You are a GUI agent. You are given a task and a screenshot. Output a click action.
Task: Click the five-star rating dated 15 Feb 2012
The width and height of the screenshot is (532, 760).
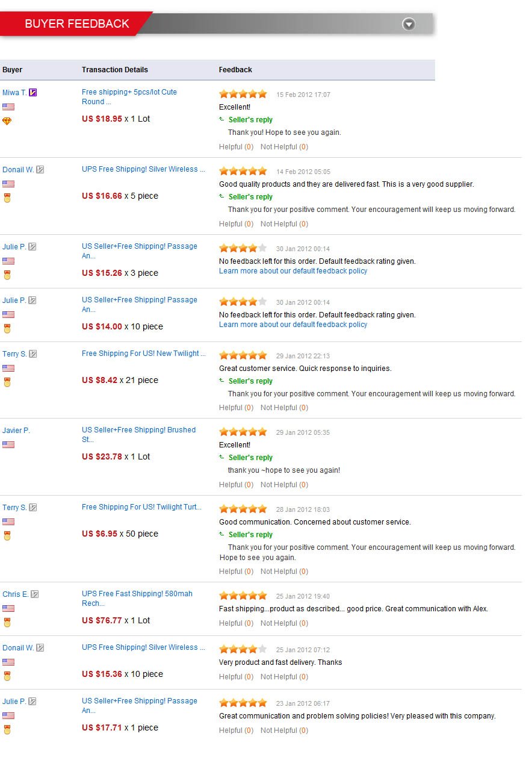(x=243, y=94)
